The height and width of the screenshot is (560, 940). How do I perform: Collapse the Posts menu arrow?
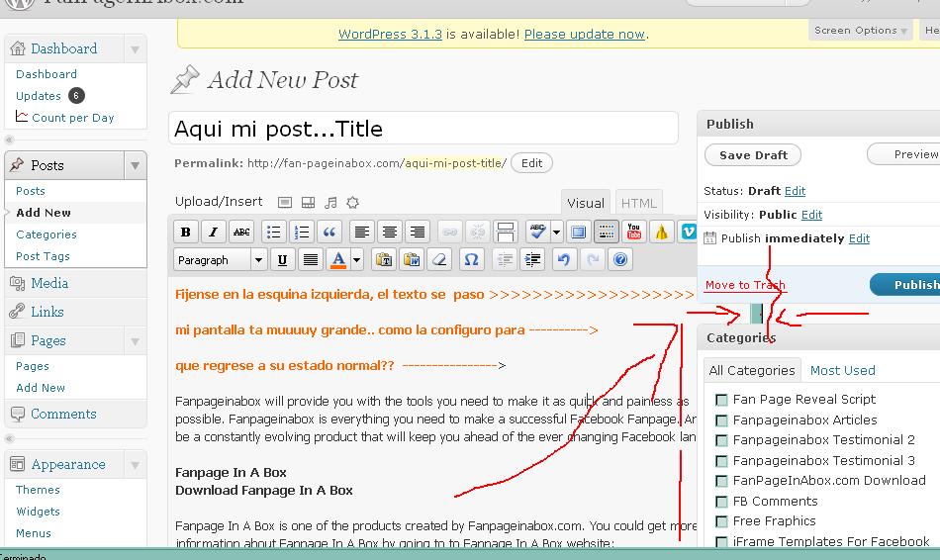135,165
